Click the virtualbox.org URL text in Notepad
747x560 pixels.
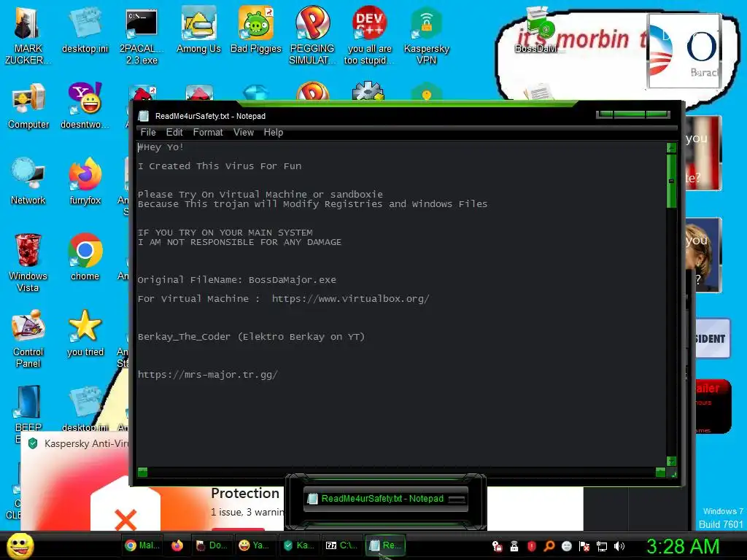[351, 299]
